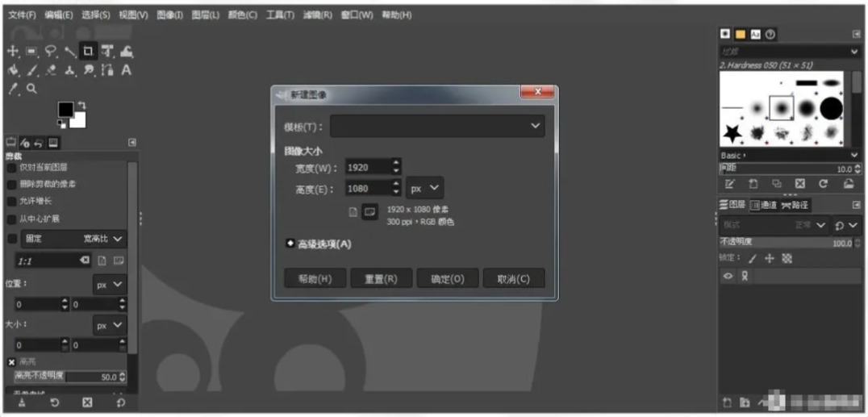
Task: Select the Text tool
Action: tap(126, 70)
